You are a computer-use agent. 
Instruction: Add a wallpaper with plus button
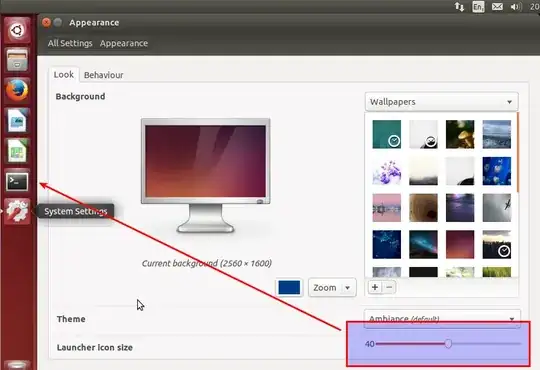[x=375, y=287]
